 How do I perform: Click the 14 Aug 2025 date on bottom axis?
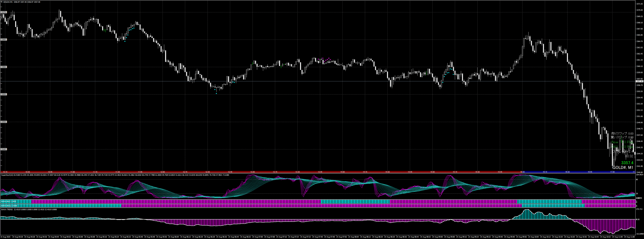pos(5,237)
